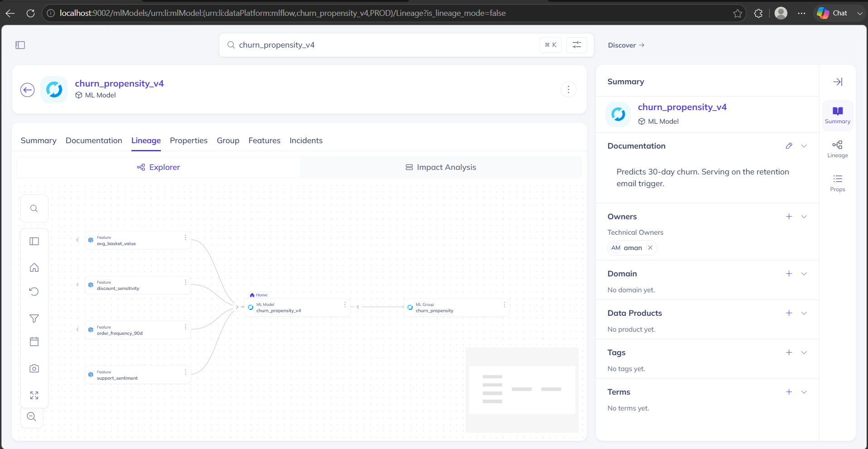Viewport: 868px width, 449px height.
Task: Select the churn_propensity ML Group node
Action: pyautogui.click(x=456, y=308)
